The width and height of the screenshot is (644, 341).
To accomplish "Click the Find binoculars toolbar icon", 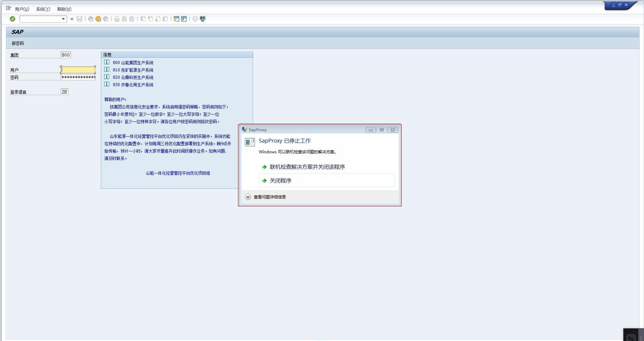I will click(x=124, y=19).
